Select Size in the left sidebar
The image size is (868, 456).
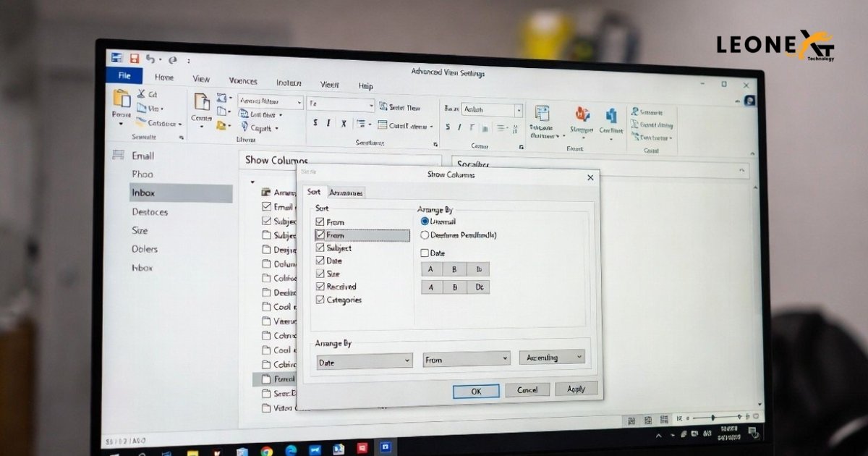point(140,231)
